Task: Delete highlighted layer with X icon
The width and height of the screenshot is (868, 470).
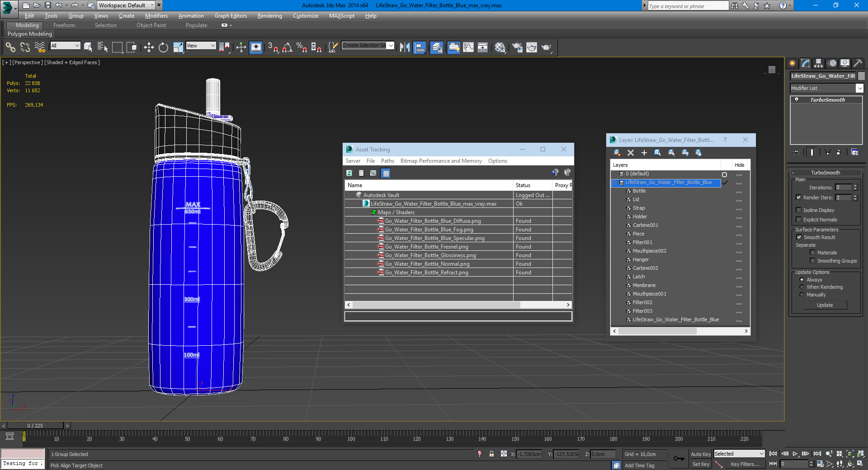Action: click(631, 153)
